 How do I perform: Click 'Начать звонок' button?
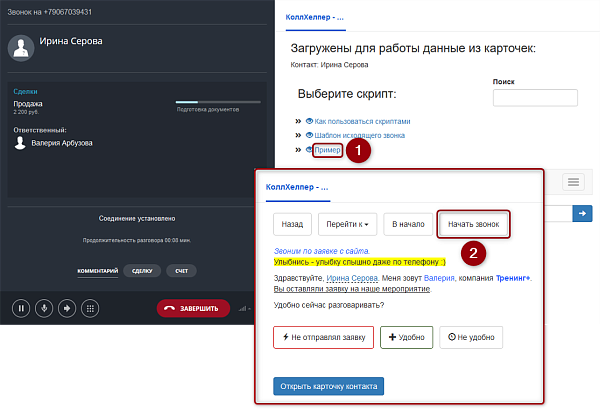pos(473,224)
